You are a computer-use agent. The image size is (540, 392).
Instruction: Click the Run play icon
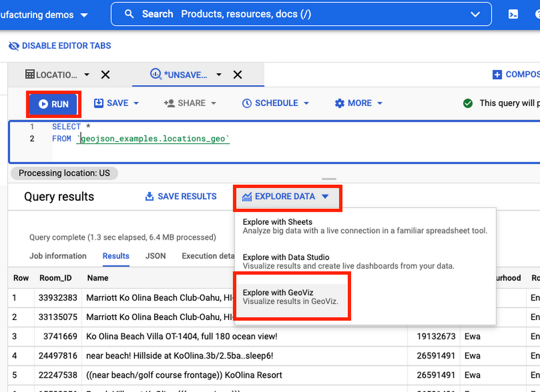(x=43, y=104)
